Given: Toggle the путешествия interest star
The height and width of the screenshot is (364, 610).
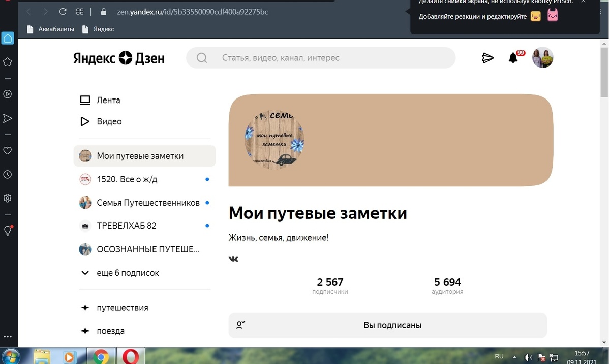Looking at the screenshot, I should coord(85,307).
